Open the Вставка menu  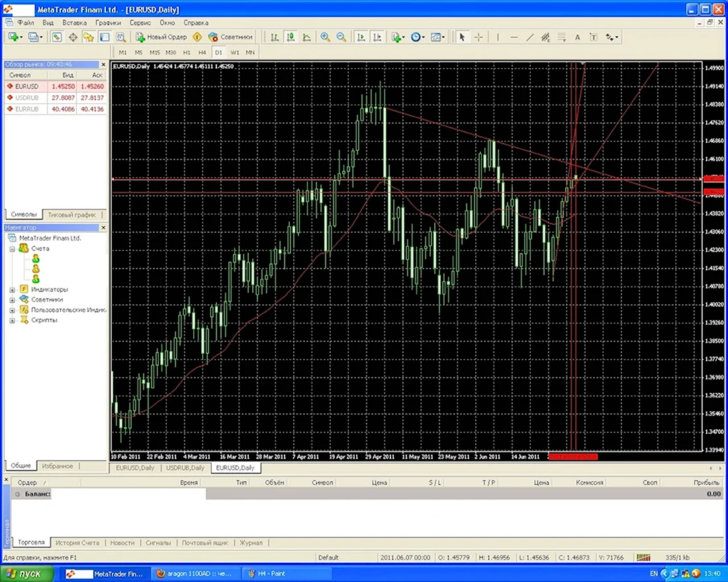point(74,22)
